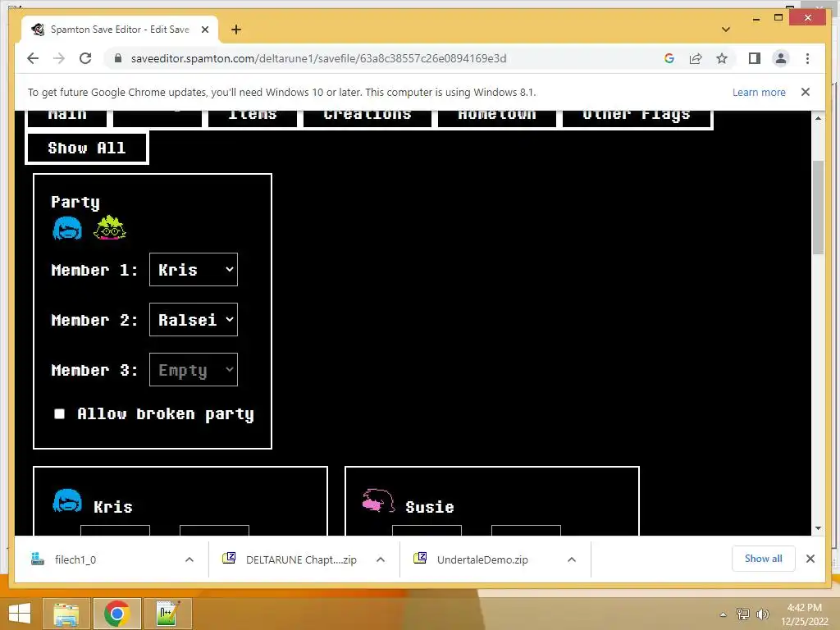This screenshot has width=840, height=630.
Task: Expand options for filech1_0 download
Action: pyautogui.click(x=189, y=559)
